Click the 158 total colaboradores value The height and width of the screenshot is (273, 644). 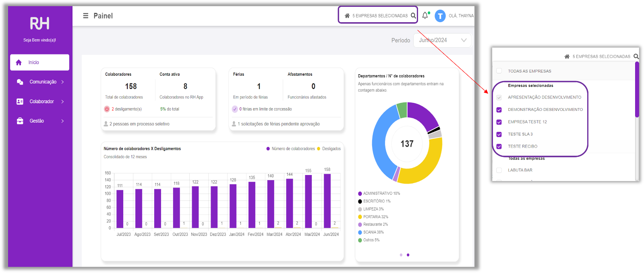pos(131,86)
